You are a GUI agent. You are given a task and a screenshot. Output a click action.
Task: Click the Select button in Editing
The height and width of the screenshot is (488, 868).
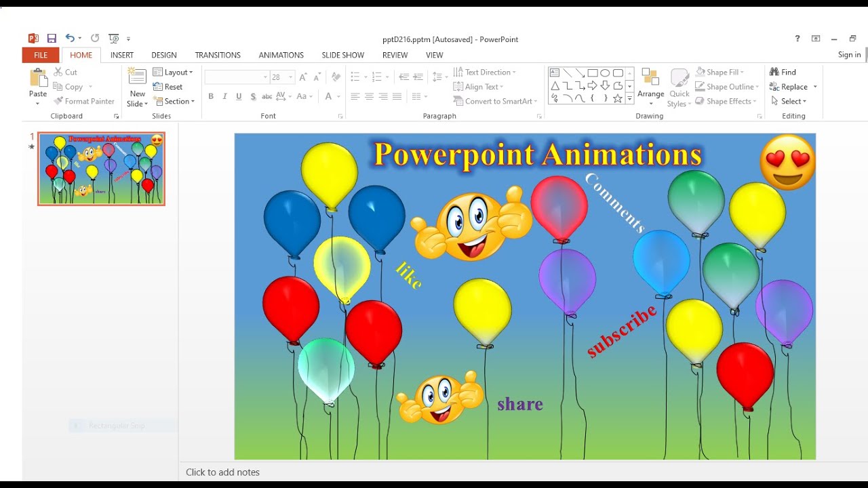pyautogui.click(x=789, y=101)
